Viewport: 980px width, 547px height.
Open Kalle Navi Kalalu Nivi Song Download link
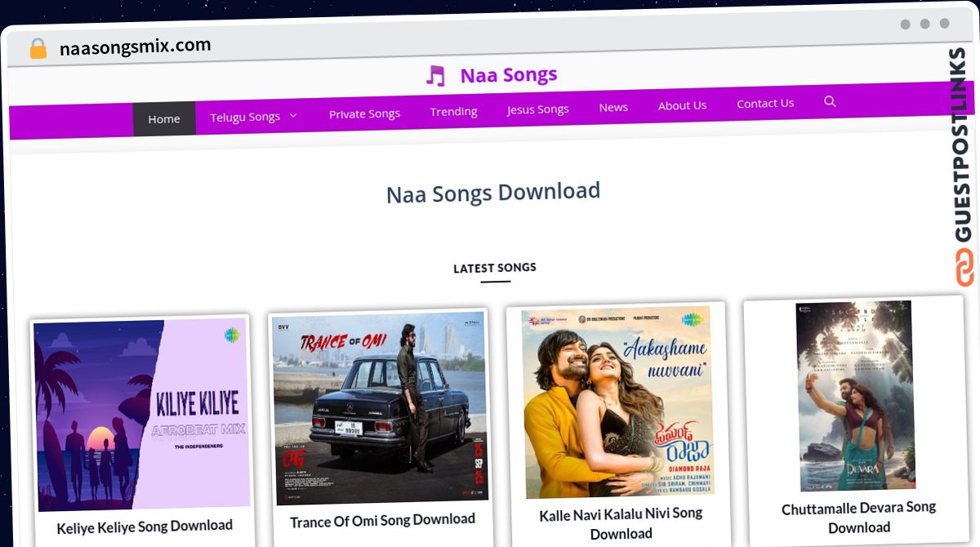tap(621, 523)
